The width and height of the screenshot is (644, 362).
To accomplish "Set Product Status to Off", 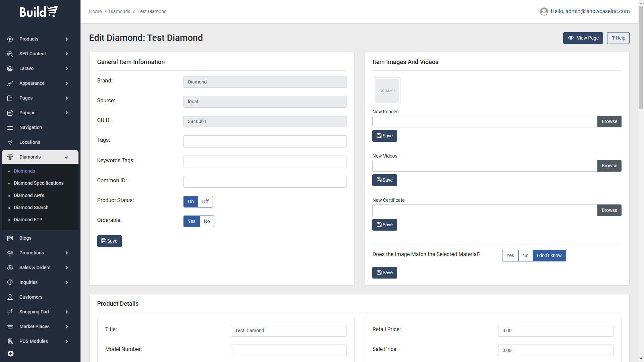I will 205,201.
